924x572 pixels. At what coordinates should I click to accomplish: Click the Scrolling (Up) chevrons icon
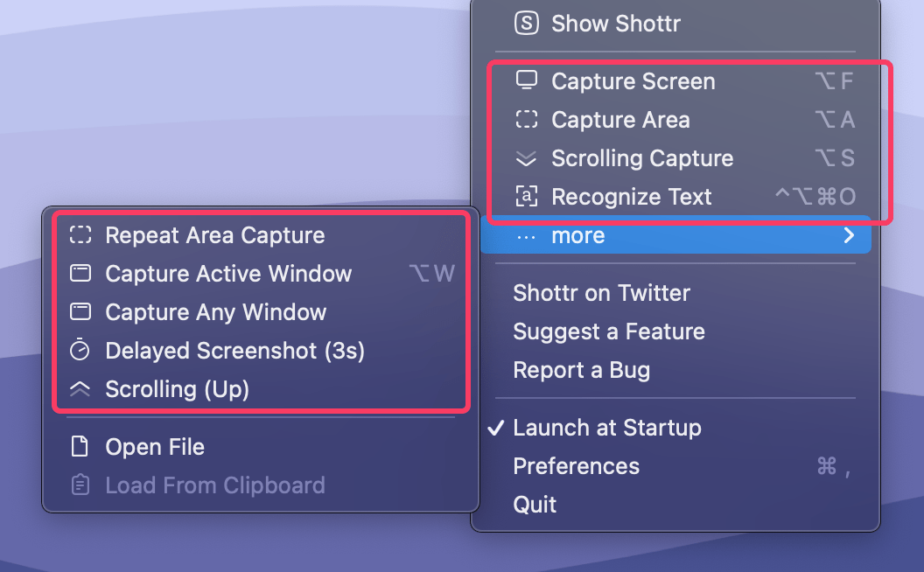[80, 390]
